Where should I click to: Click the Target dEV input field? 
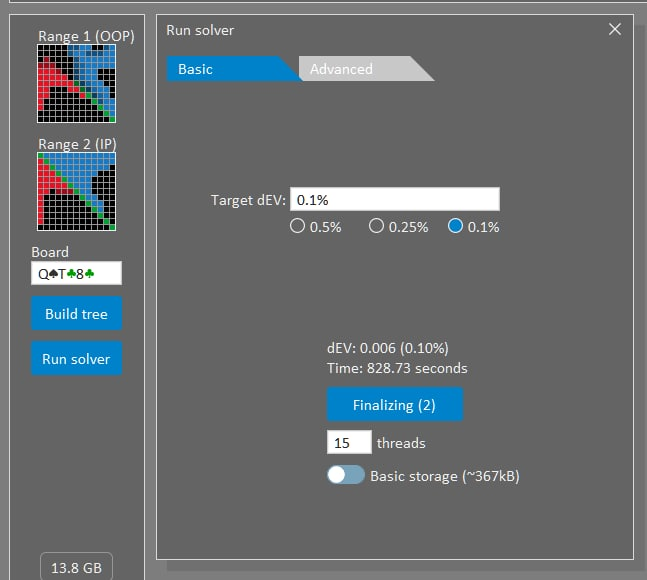coord(395,200)
